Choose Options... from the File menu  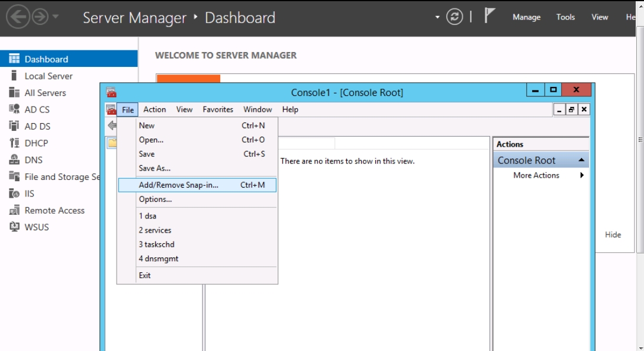click(197, 199)
